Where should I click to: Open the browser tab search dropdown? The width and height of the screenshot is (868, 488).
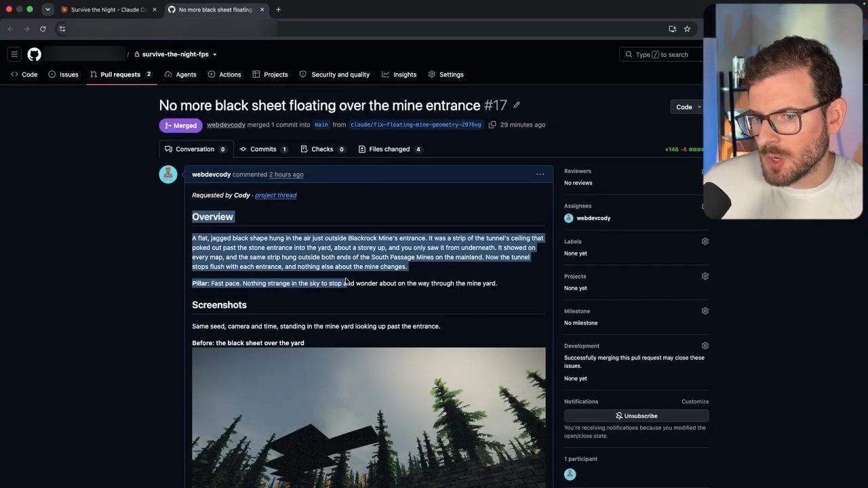coord(47,9)
